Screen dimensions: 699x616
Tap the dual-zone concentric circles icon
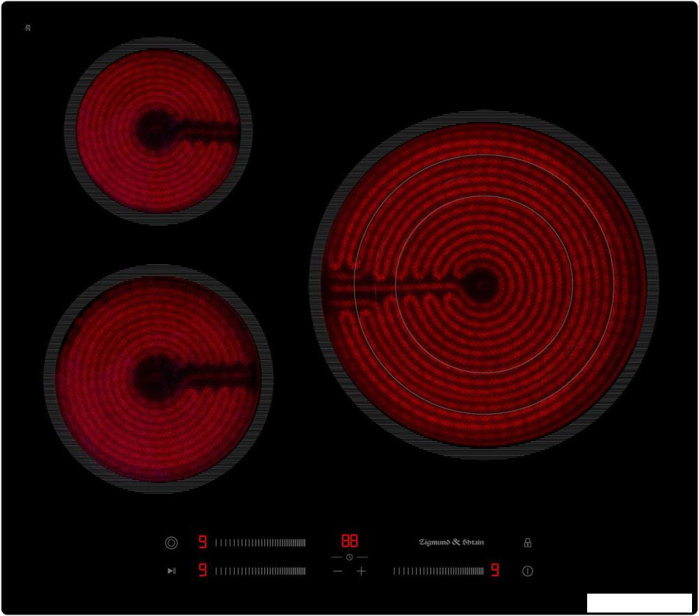pyautogui.click(x=171, y=543)
